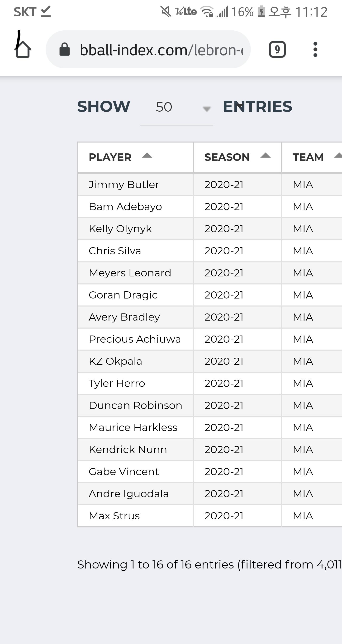The height and width of the screenshot is (644, 342).
Task: Sort table by TEAM column header
Action: coord(308,157)
